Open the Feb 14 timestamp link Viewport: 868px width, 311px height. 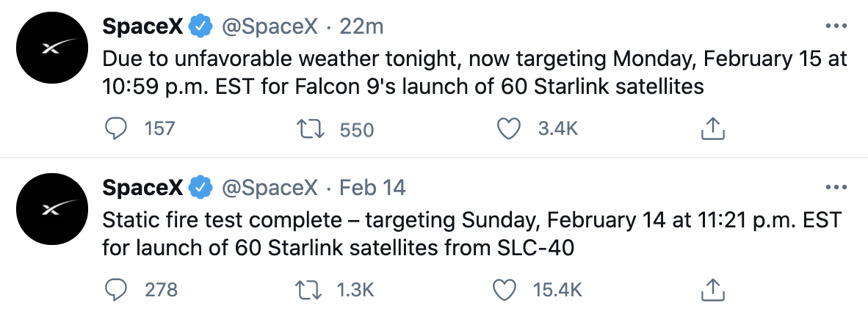[x=372, y=188]
